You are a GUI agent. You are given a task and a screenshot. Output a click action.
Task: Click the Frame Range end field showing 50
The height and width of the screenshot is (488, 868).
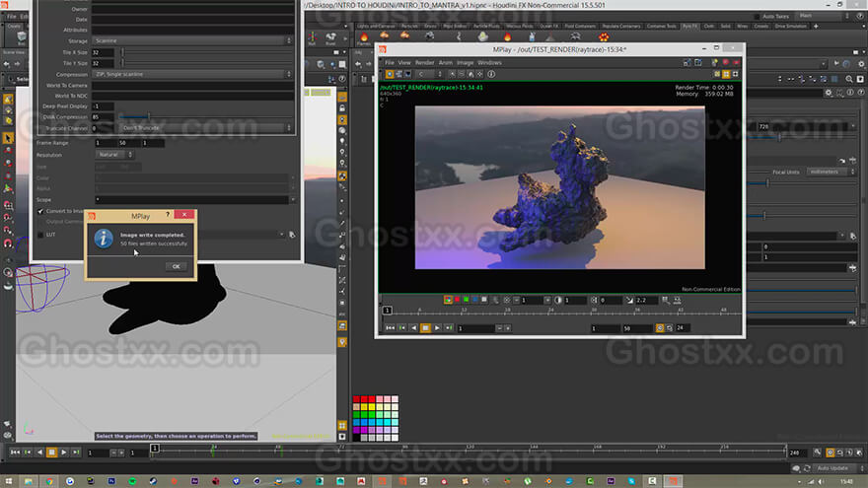pos(129,143)
